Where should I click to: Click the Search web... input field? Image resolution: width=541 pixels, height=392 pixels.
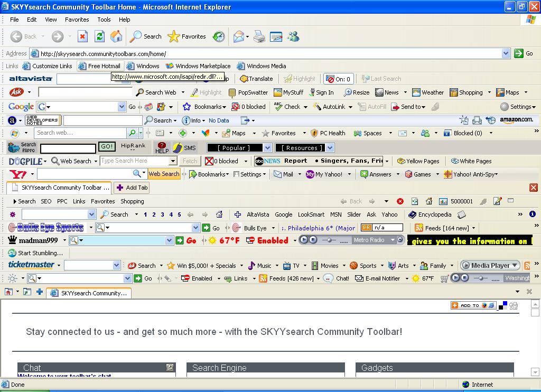tap(80, 133)
